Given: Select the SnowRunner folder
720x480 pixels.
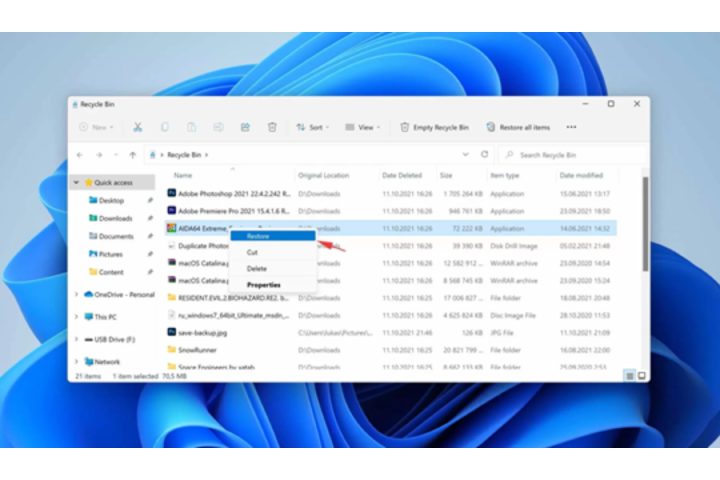Looking at the screenshot, I should click(x=391, y=350).
